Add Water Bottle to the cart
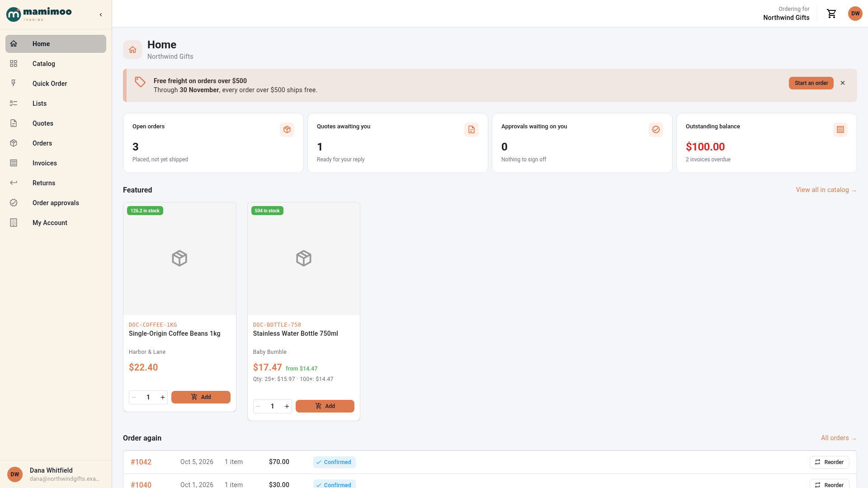Viewport: 868px width, 488px height. 325,406
